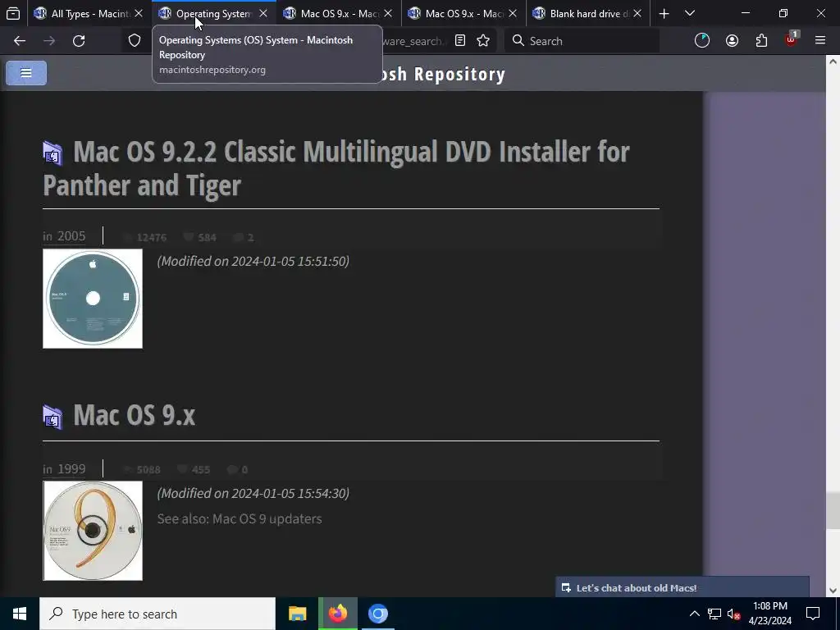Click the Modified on 2024-01-05 15:51:50 text
The image size is (840, 630).
[253, 261]
